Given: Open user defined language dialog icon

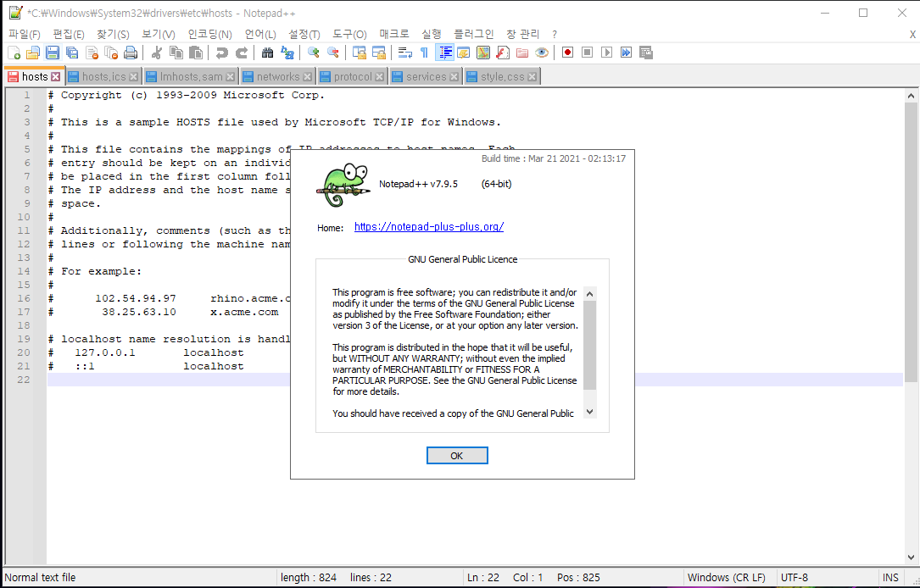Looking at the screenshot, I should (x=464, y=53).
